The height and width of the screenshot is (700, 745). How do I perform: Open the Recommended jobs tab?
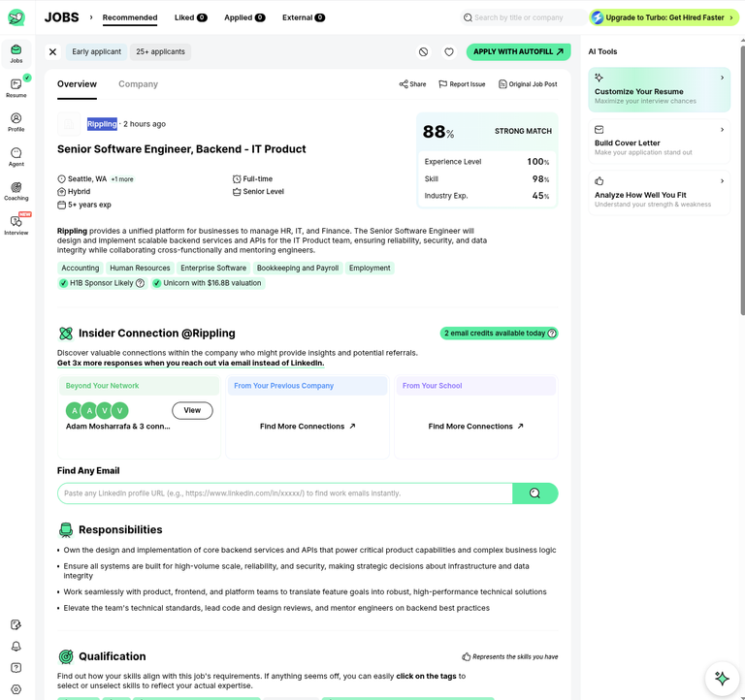tap(130, 17)
